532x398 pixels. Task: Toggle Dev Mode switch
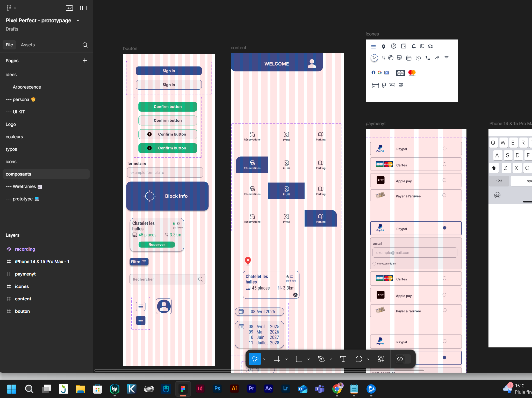(403, 359)
